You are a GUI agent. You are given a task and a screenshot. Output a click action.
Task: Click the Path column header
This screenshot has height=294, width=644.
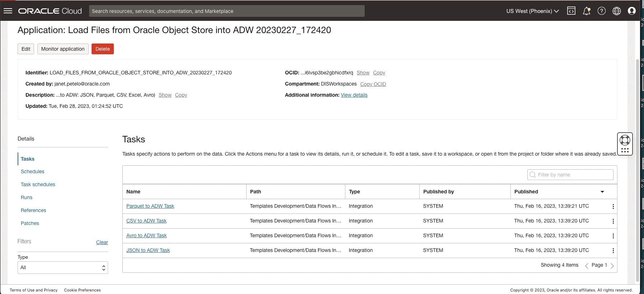296,192
